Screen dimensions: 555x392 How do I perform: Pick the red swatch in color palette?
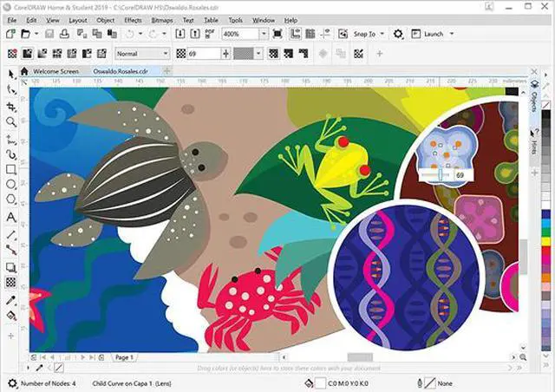(546, 251)
